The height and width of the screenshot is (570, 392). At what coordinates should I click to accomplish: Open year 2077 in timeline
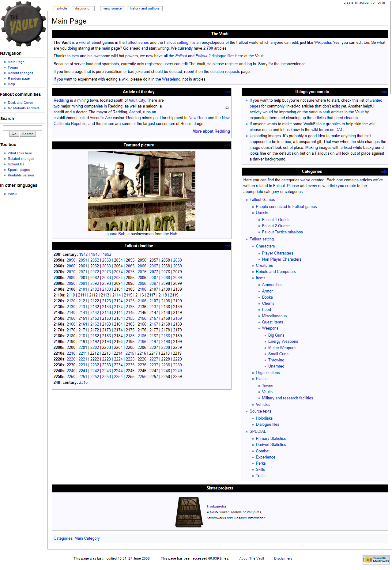[154, 272]
